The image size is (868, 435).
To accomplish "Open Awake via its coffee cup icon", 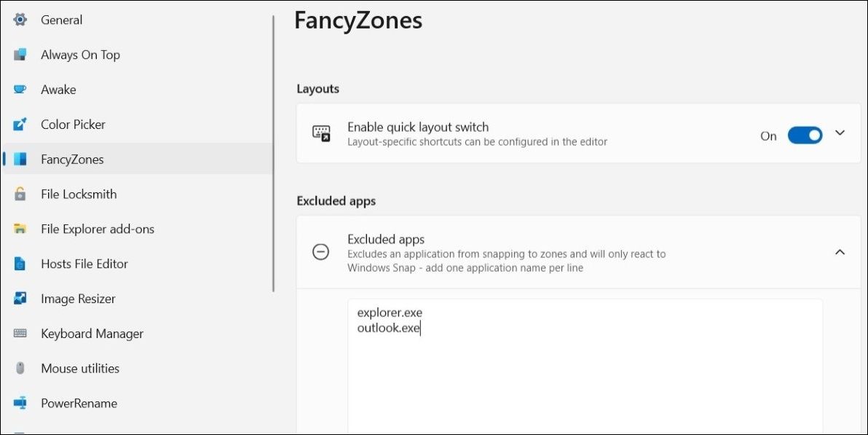I will click(20, 89).
